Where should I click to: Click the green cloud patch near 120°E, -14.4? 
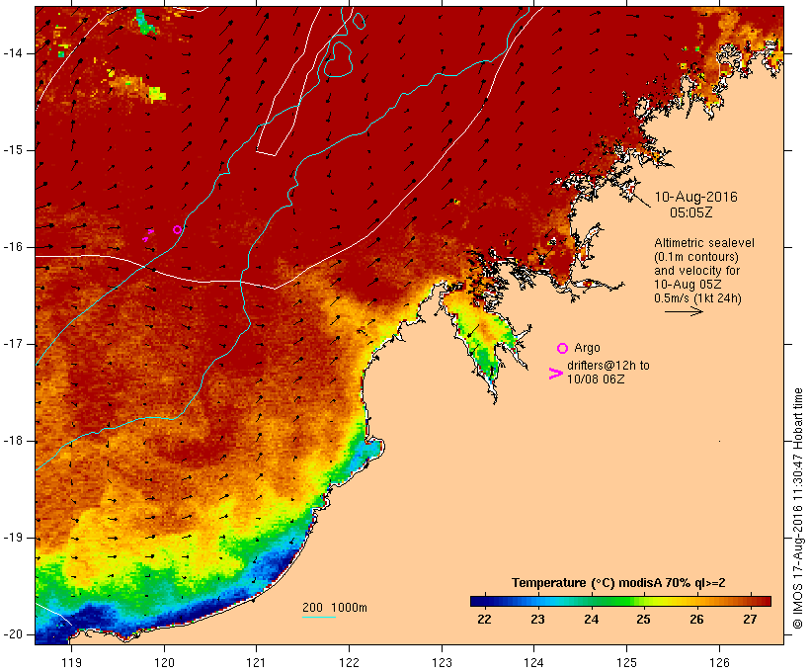[x=156, y=94]
